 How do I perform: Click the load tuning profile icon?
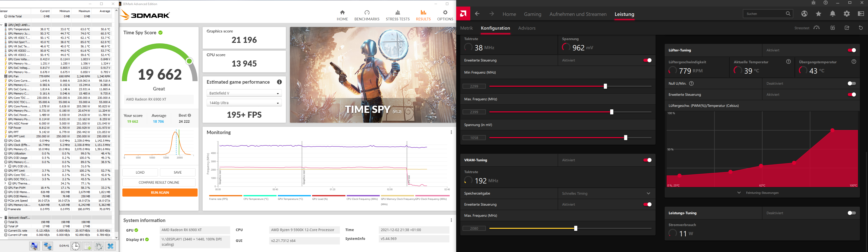coord(833,27)
